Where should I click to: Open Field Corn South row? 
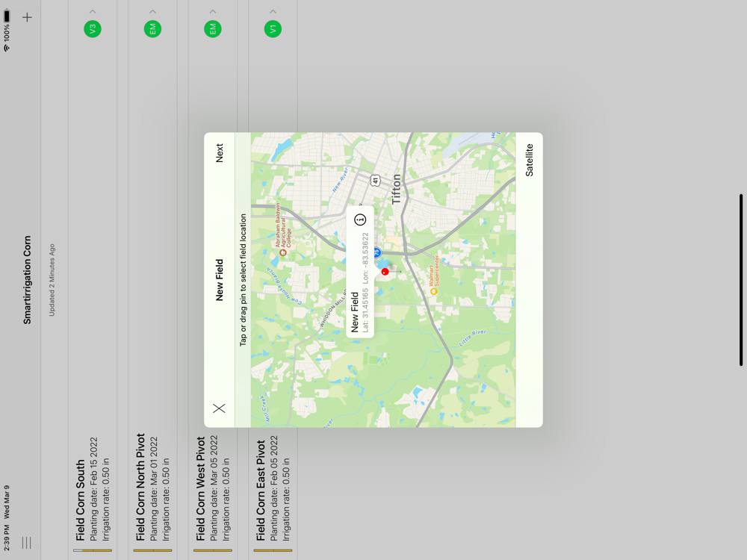pyautogui.click(x=93, y=280)
